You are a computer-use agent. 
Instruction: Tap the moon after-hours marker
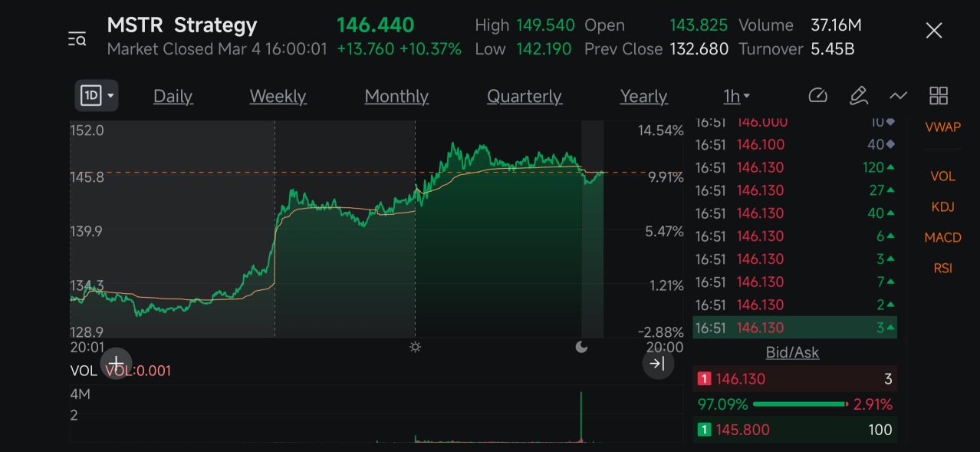[581, 347]
